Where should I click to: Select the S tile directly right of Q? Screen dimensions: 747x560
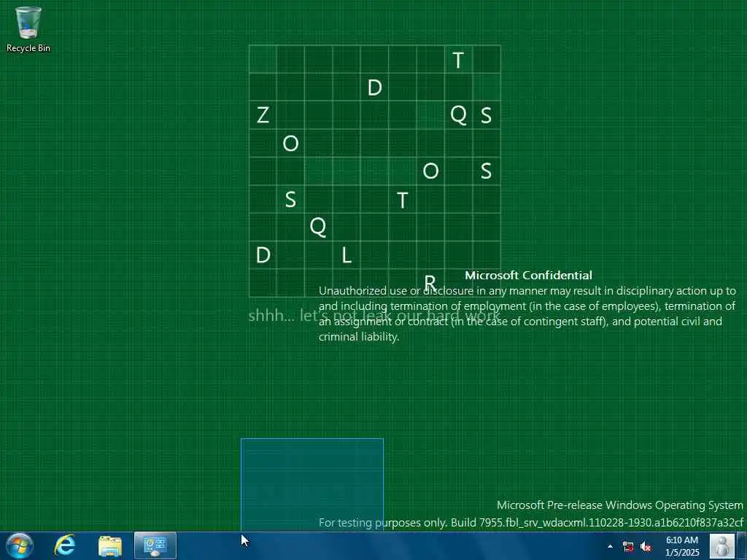[x=487, y=115]
